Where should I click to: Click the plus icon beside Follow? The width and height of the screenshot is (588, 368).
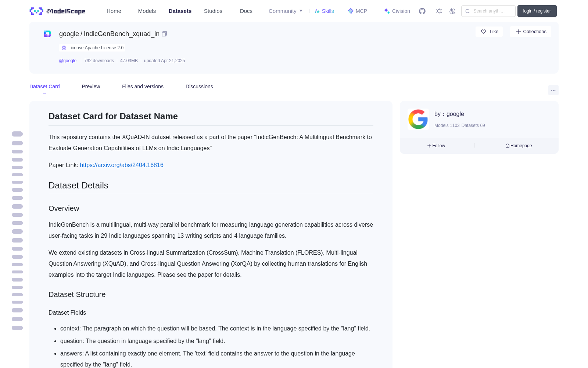[429, 146]
